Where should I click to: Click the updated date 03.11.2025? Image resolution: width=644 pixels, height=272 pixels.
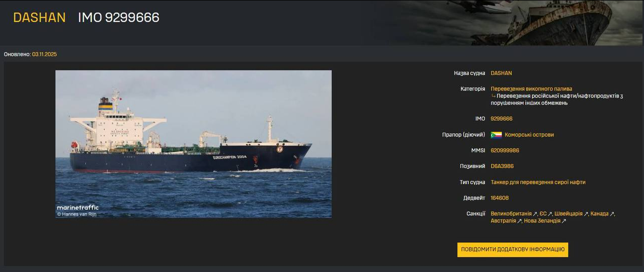(44, 54)
